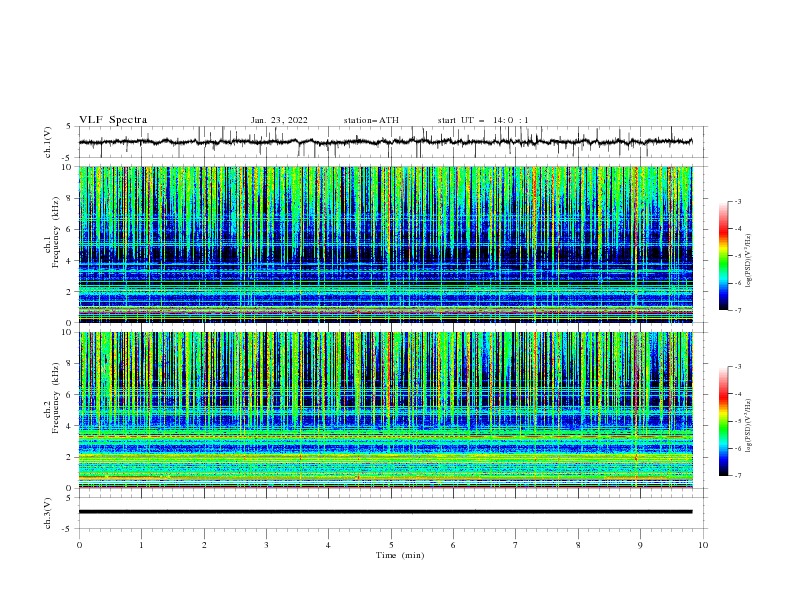Click time axis tick label "4"
Screen dimensions: 792x612
pyautogui.click(x=328, y=545)
